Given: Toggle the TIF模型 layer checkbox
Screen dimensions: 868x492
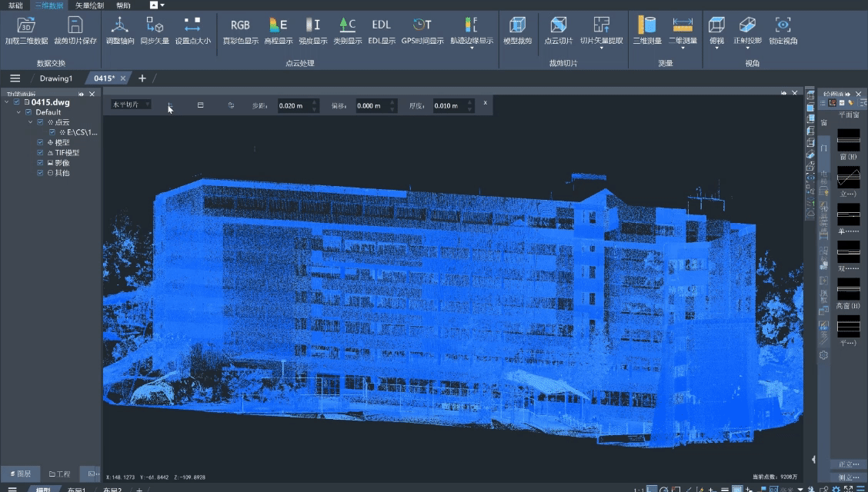Looking at the screenshot, I should point(40,153).
